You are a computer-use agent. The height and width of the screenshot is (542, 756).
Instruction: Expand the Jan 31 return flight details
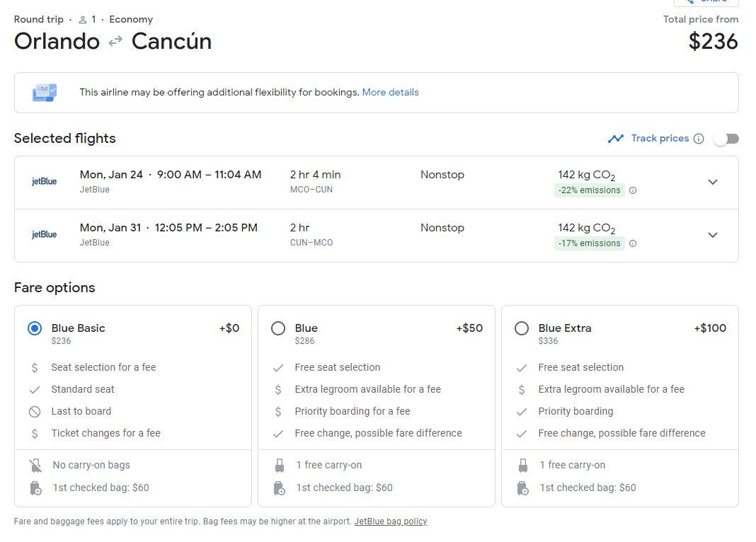[x=713, y=235]
